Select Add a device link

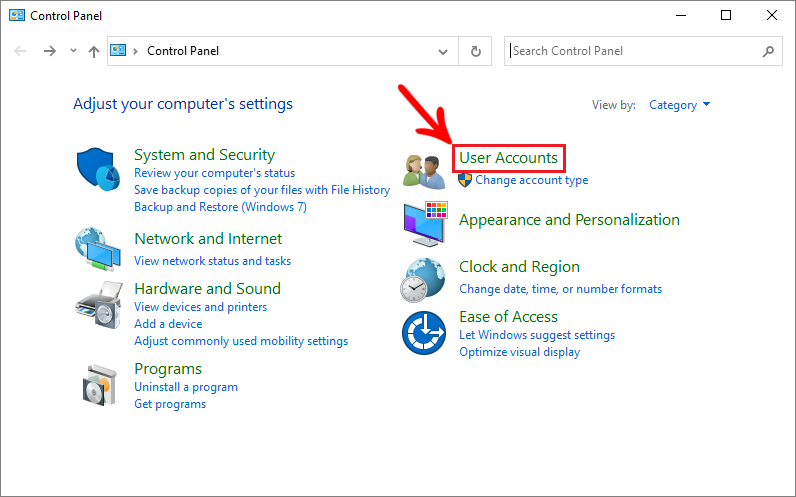tap(168, 324)
